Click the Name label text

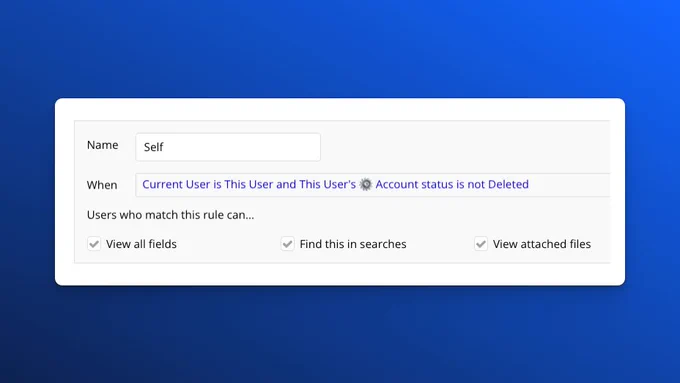(102, 145)
